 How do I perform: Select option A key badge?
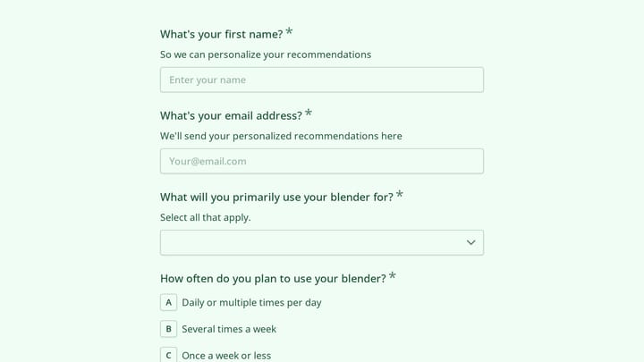click(168, 302)
